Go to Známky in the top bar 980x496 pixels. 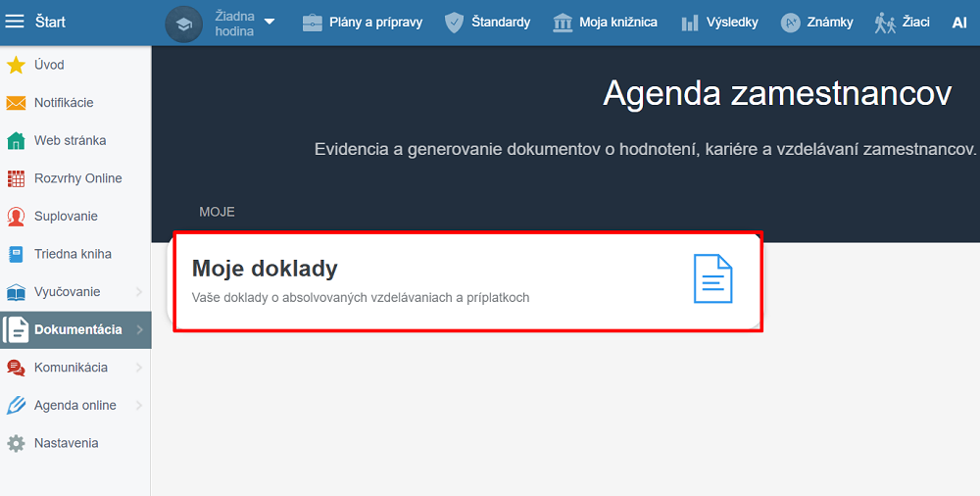817,22
